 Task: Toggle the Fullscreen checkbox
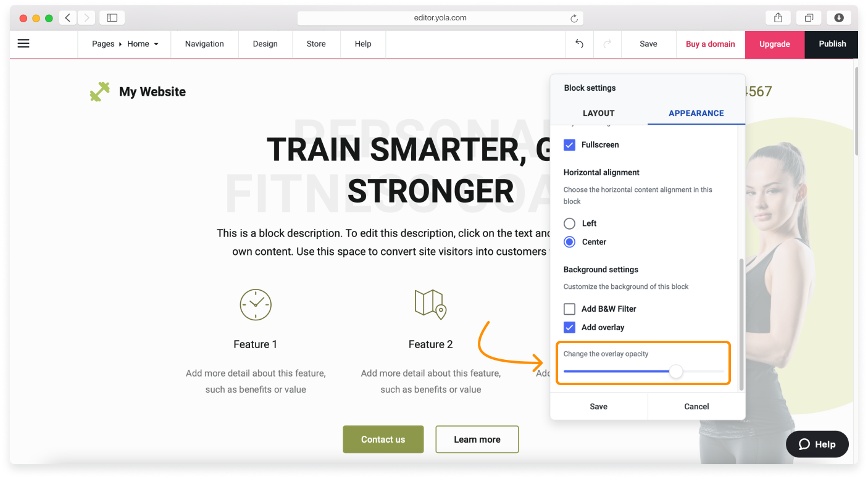pyautogui.click(x=570, y=145)
